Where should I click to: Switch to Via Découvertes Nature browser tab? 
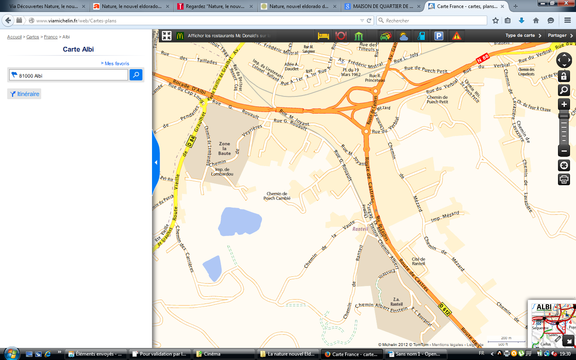[x=43, y=6]
